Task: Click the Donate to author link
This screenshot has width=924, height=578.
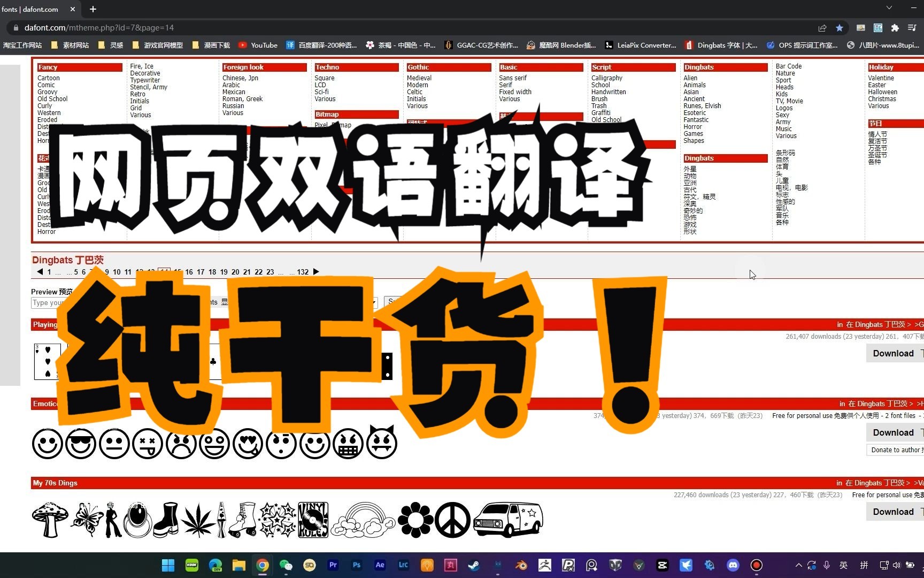Action: coord(895,450)
